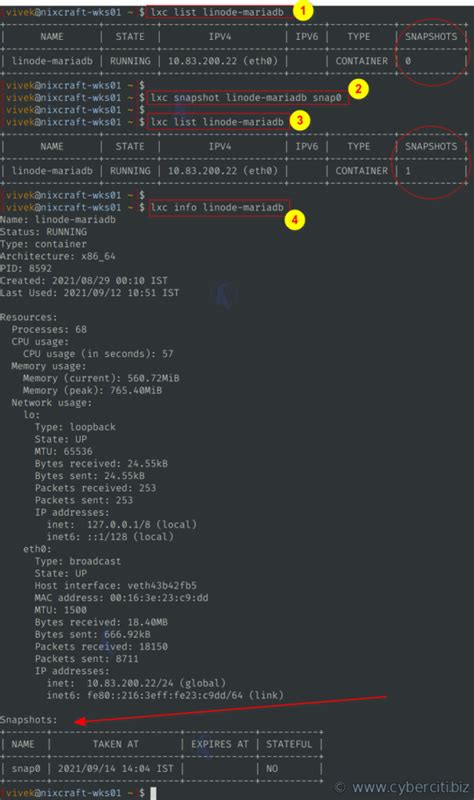Click the lxc info linode-mariadb command
The height and width of the screenshot is (800, 474).
[x=217, y=208]
